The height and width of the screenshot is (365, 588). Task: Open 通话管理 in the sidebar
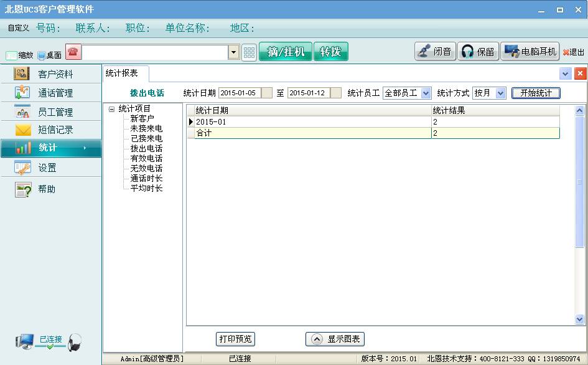click(51, 92)
